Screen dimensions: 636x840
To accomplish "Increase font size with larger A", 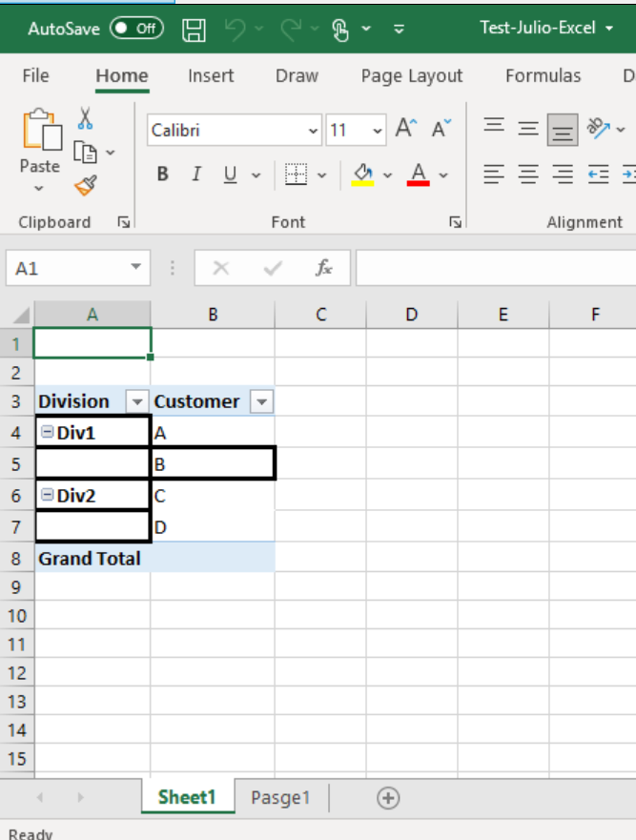I will click(x=406, y=129).
